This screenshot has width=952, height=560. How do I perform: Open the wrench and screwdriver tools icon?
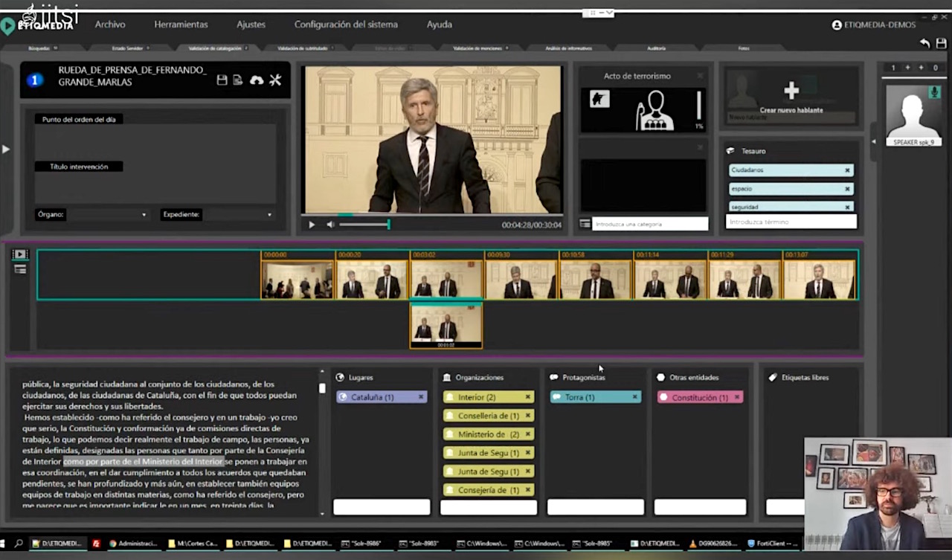point(275,80)
